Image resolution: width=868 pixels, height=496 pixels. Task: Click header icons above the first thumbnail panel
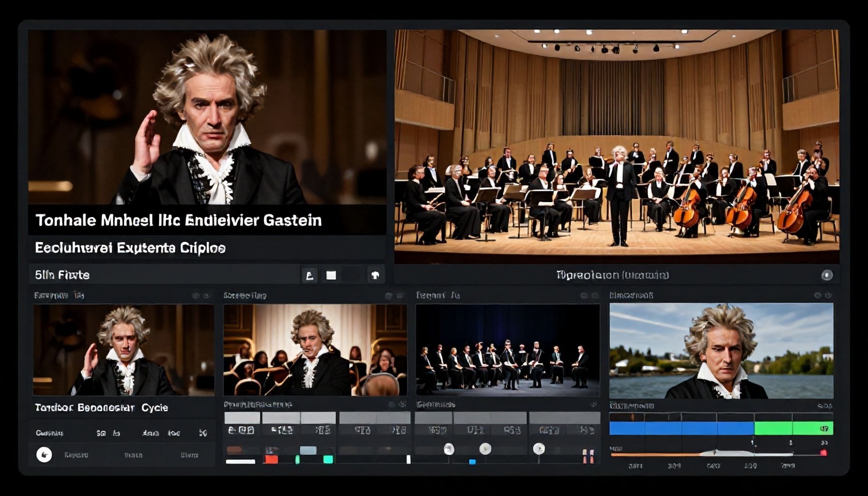(201, 295)
